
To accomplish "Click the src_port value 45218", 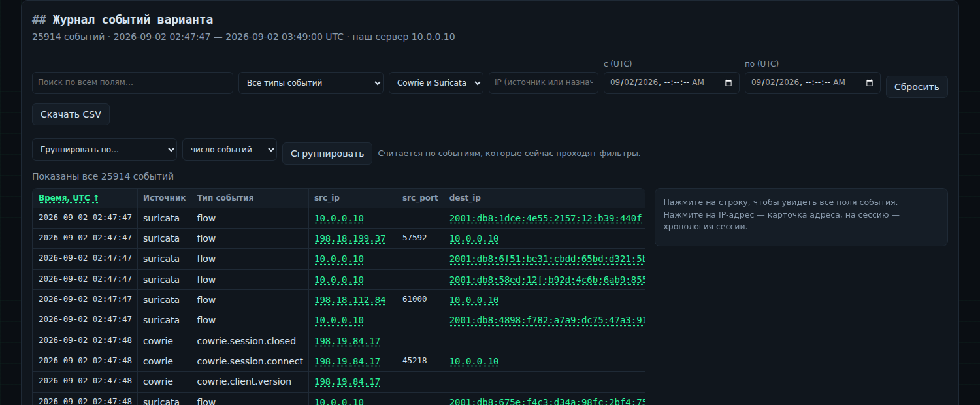I will pos(414,361).
